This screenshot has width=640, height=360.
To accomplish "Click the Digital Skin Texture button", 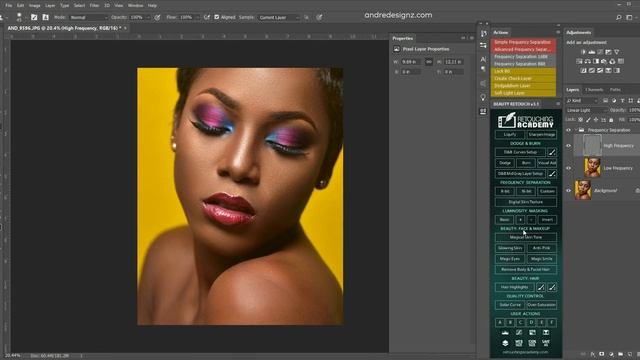I will pos(526,202).
